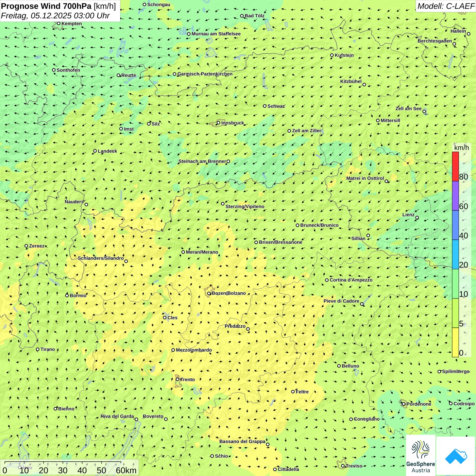This screenshot has height=476, width=476.
Task: Click the Lienz city label
Action: click(x=408, y=215)
